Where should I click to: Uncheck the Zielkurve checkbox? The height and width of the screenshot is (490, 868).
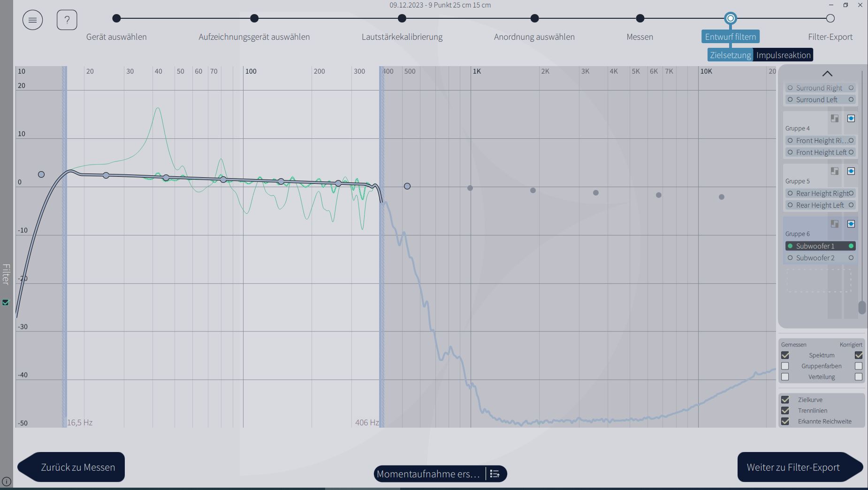[785, 400]
